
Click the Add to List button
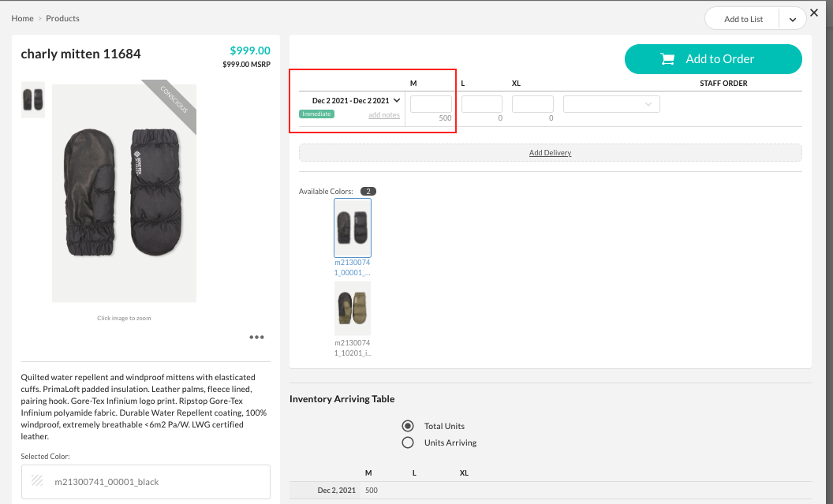(x=743, y=19)
